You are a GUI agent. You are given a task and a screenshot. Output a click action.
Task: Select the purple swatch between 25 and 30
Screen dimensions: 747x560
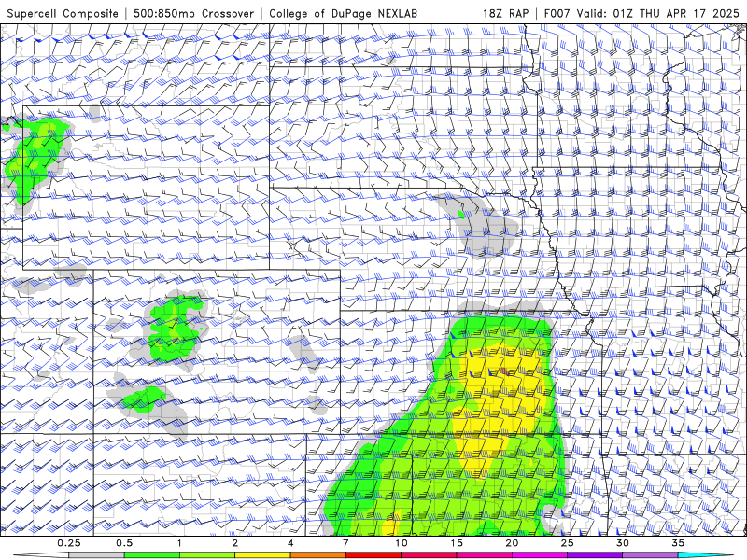click(595, 555)
